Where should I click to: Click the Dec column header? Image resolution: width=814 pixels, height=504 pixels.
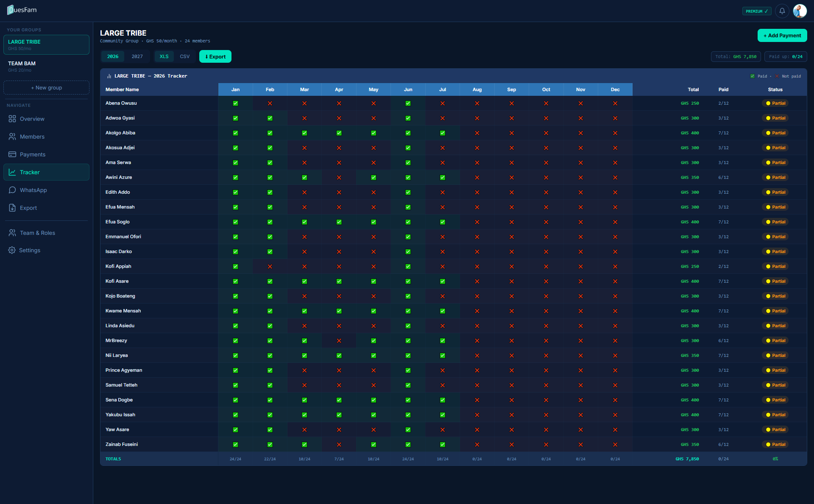pyautogui.click(x=615, y=89)
